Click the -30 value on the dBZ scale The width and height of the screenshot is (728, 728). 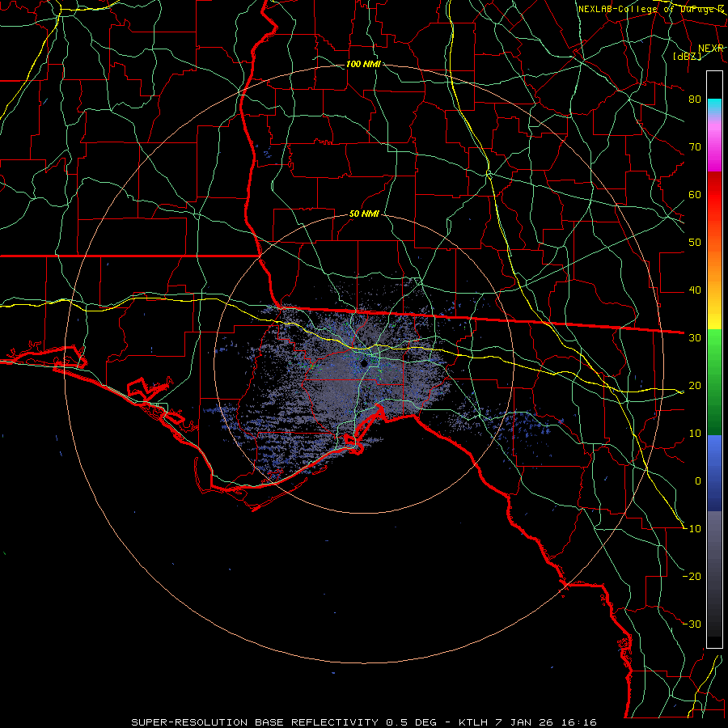[692, 624]
